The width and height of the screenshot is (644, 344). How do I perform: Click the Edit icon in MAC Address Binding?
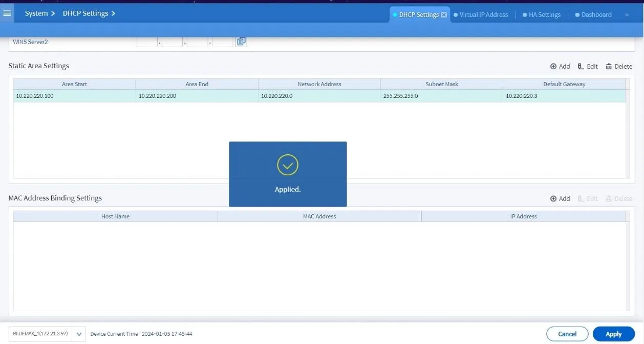[x=587, y=198]
